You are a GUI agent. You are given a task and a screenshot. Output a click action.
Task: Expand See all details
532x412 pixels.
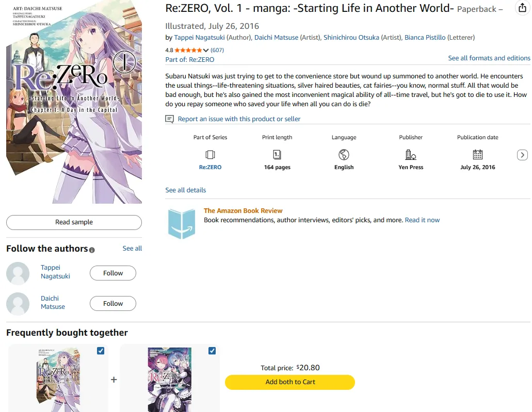[185, 190]
